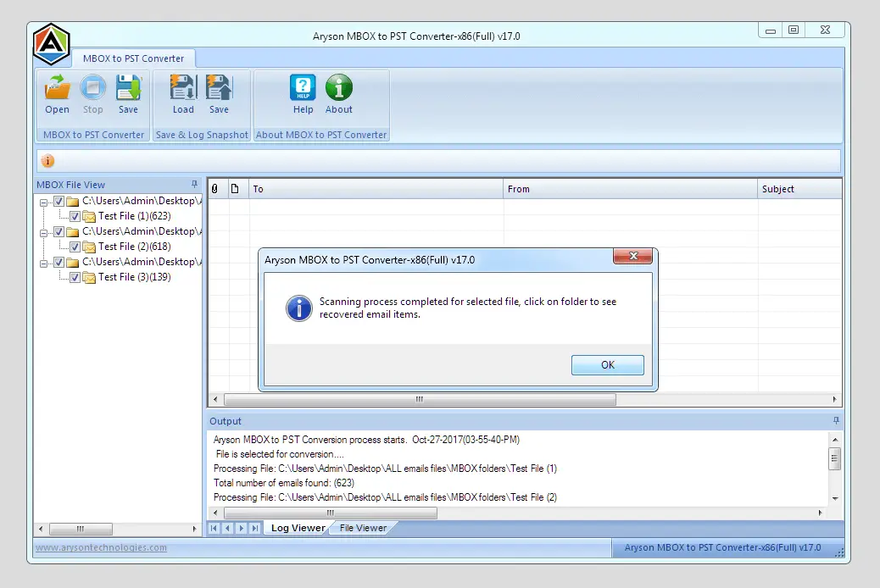
Task: Click the window resize grip in status bar
Action: pyautogui.click(x=839, y=552)
